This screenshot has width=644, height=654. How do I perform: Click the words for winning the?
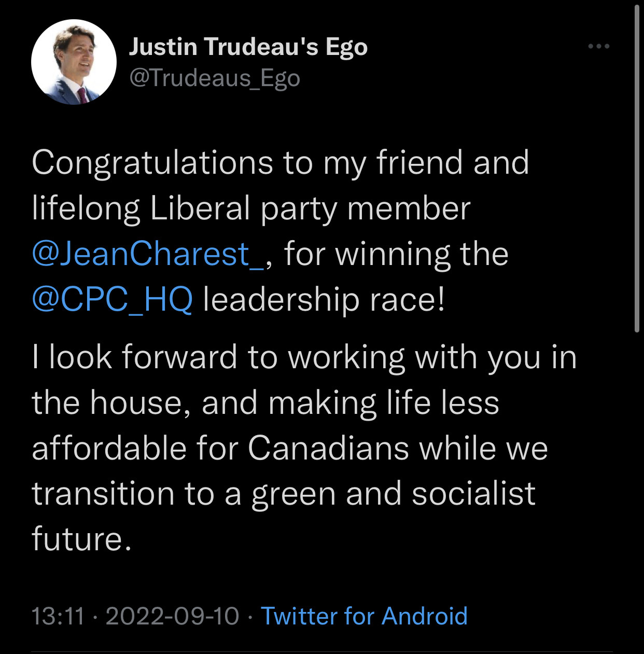point(396,254)
